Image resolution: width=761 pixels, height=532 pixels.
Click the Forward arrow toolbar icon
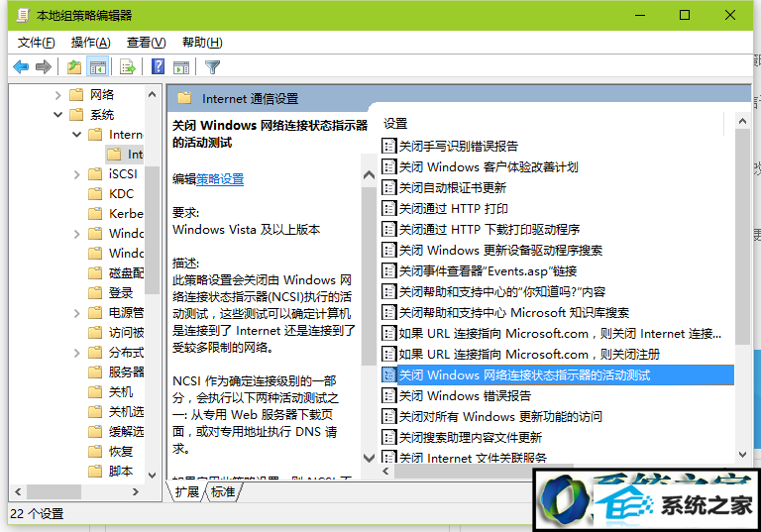tap(44, 66)
